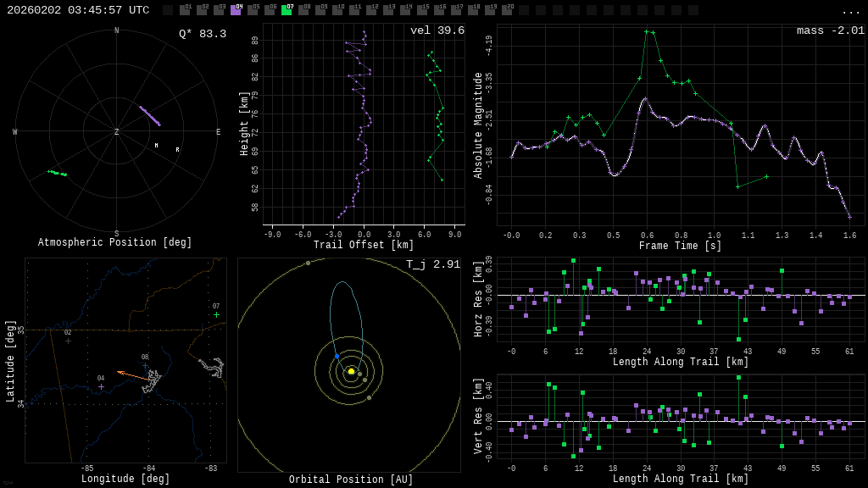
Task: Click the yellow Sun in orbital plot
Action: 351,371
